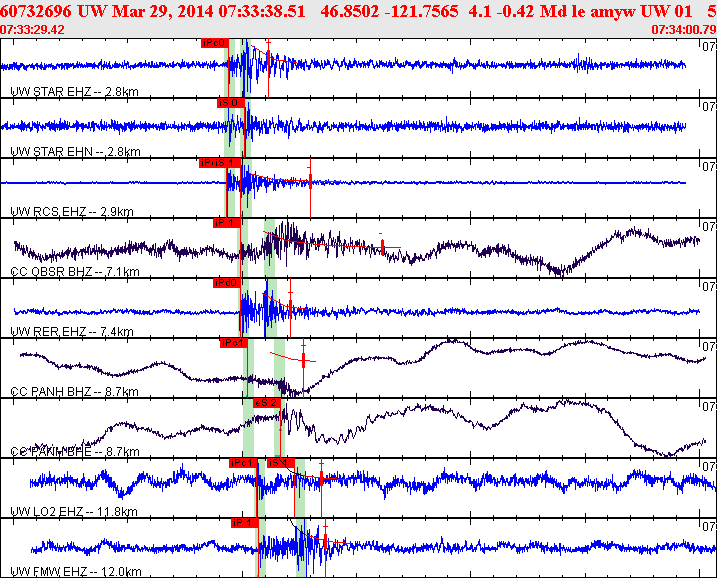Click the iS 1 pick flag on LO2 EHZ
This screenshot has width=717, height=578.
click(280, 463)
